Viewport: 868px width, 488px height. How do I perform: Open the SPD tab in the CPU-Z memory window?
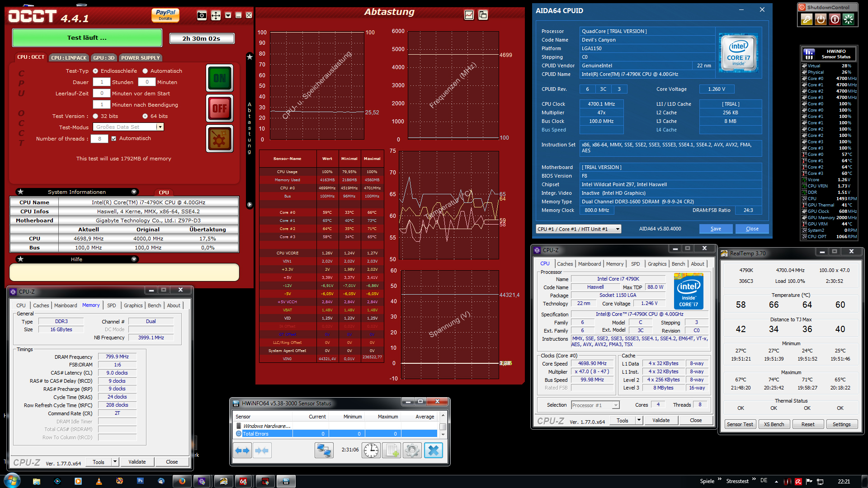click(111, 305)
